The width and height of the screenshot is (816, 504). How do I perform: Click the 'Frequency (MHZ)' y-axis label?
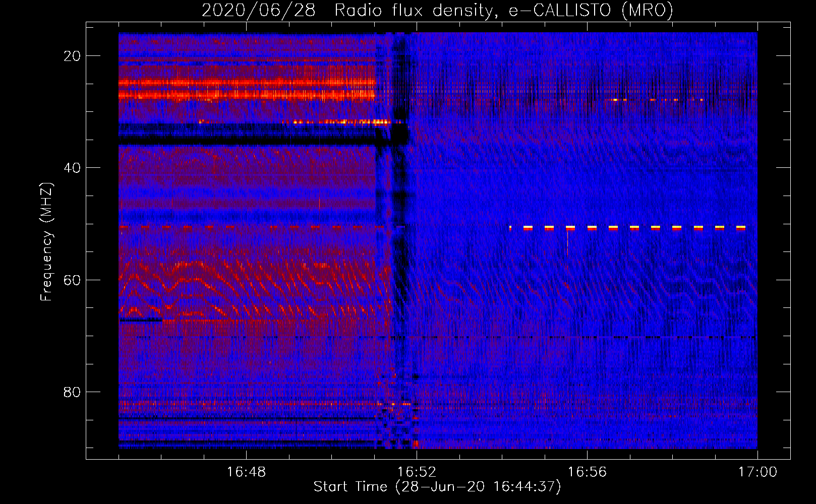click(x=46, y=242)
